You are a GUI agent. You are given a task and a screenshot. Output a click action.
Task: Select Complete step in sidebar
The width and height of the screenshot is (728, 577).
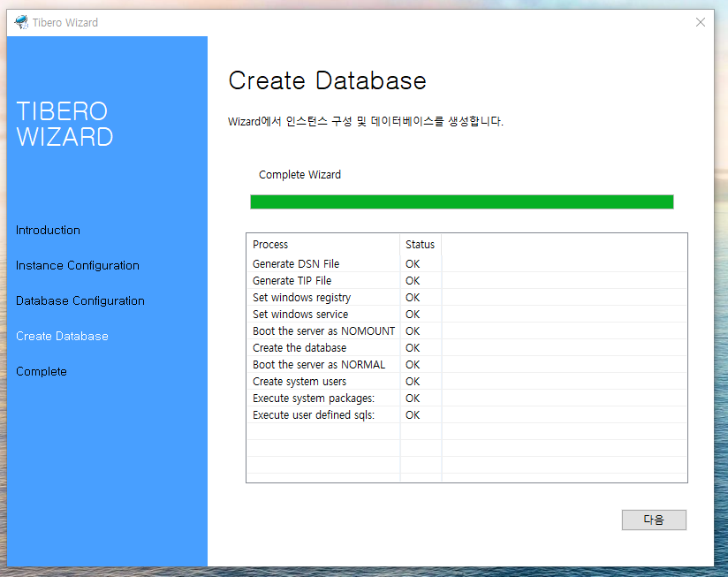[x=42, y=371]
